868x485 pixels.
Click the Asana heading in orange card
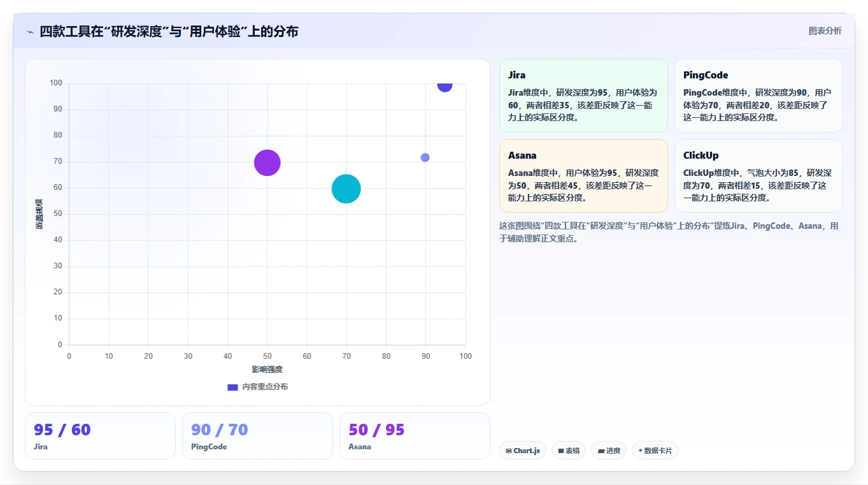pos(522,156)
